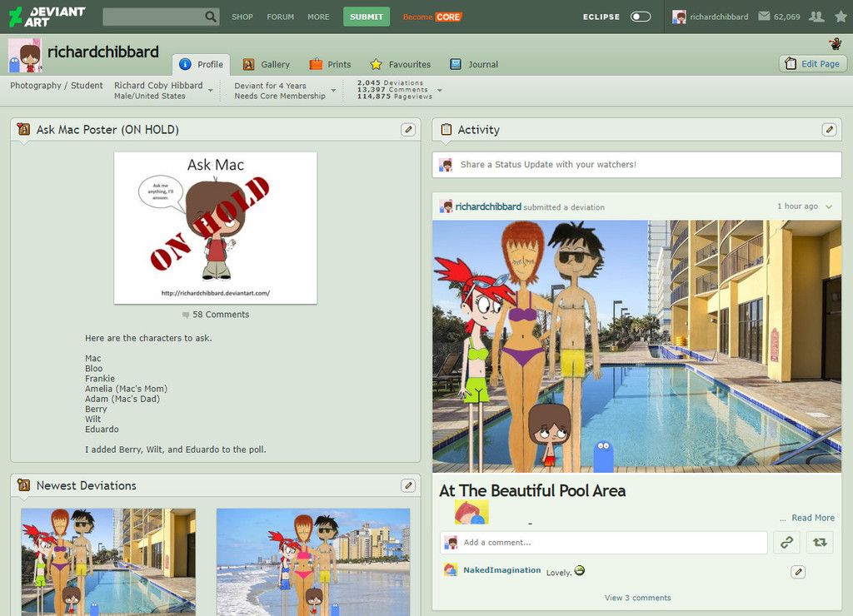Switch to the Prints tab
This screenshot has height=616, width=853.
pos(330,64)
